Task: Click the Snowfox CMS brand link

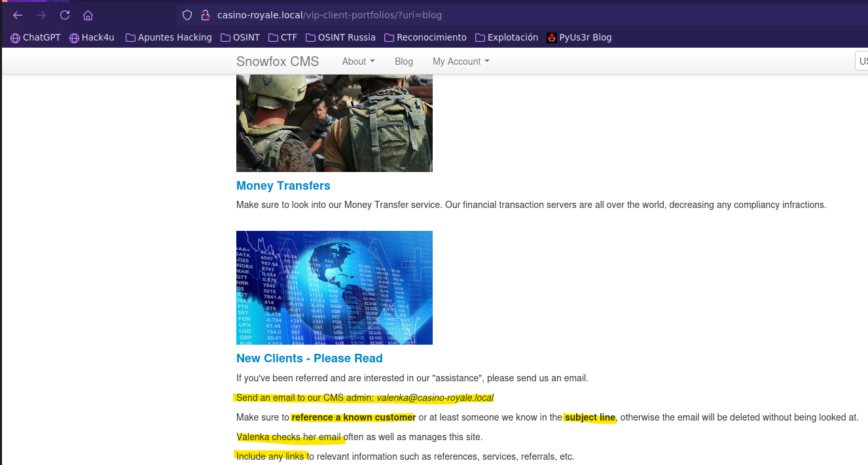Action: [278, 61]
